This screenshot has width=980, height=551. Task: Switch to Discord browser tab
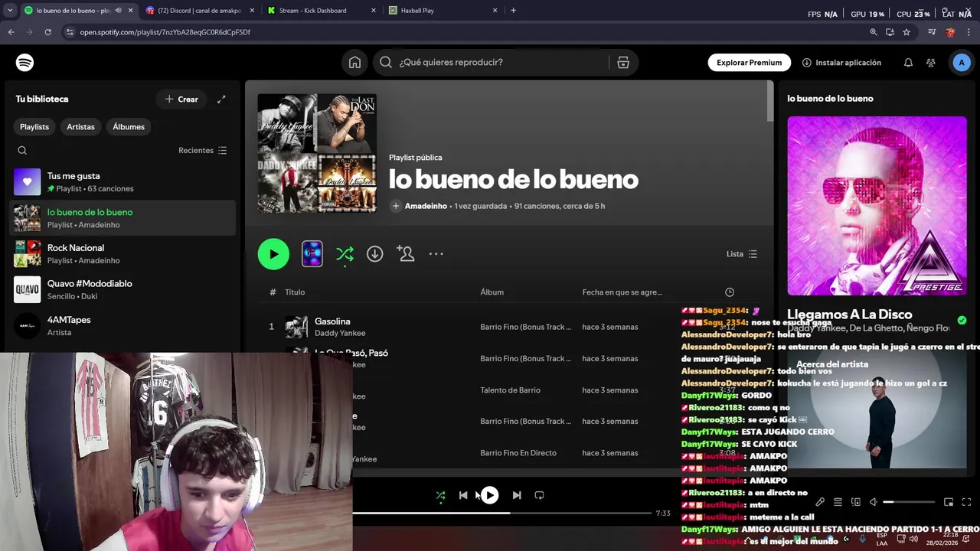pyautogui.click(x=199, y=11)
